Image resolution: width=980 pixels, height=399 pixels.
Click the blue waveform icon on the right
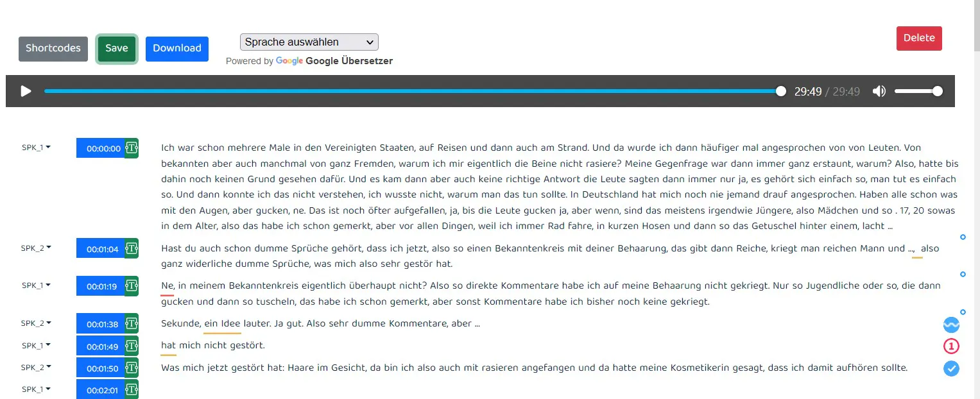[x=951, y=325]
